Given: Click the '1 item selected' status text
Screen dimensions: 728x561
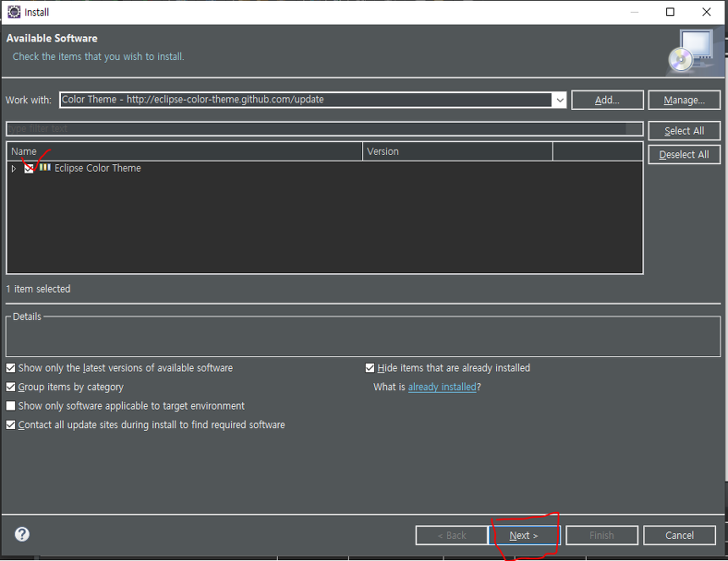Looking at the screenshot, I should pos(38,289).
